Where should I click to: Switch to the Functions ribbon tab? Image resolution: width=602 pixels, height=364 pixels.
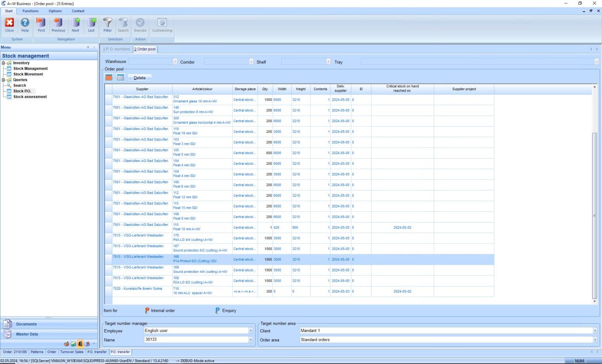pyautogui.click(x=31, y=11)
